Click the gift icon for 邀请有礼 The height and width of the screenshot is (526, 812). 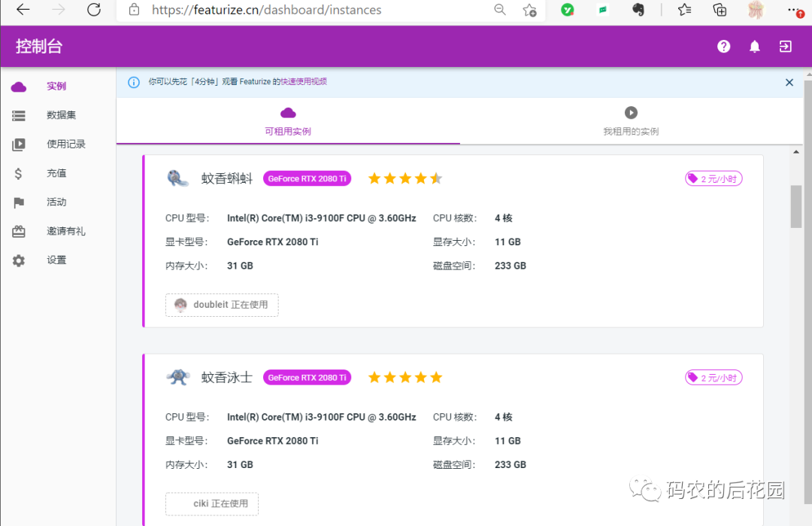click(x=19, y=231)
